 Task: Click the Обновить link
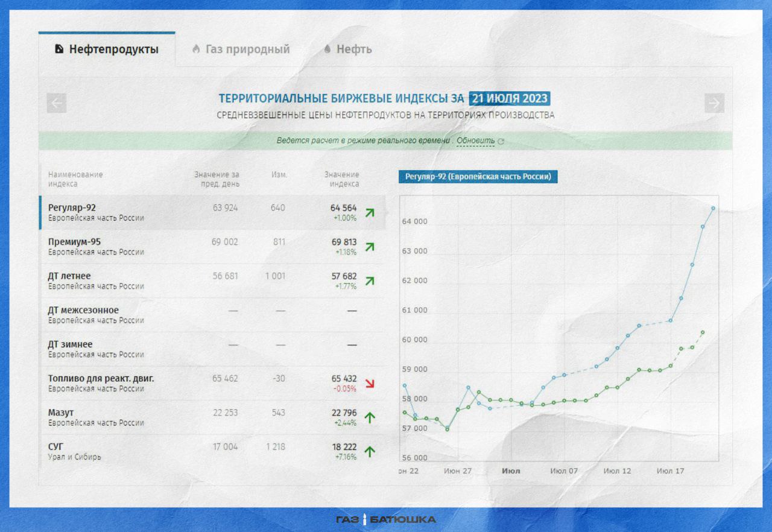pos(475,141)
